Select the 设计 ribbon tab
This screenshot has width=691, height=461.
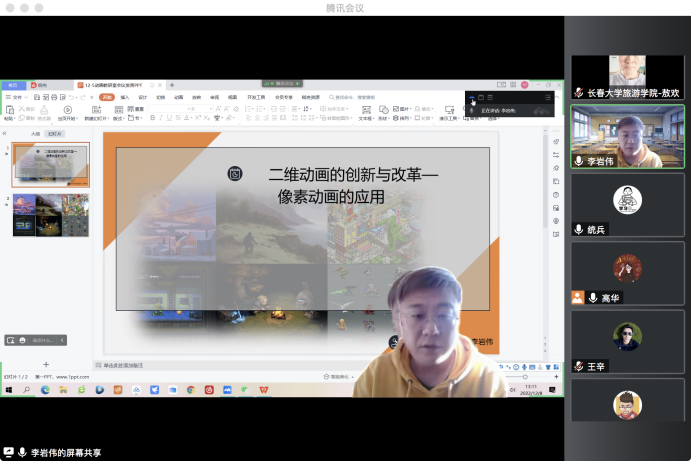[142, 97]
